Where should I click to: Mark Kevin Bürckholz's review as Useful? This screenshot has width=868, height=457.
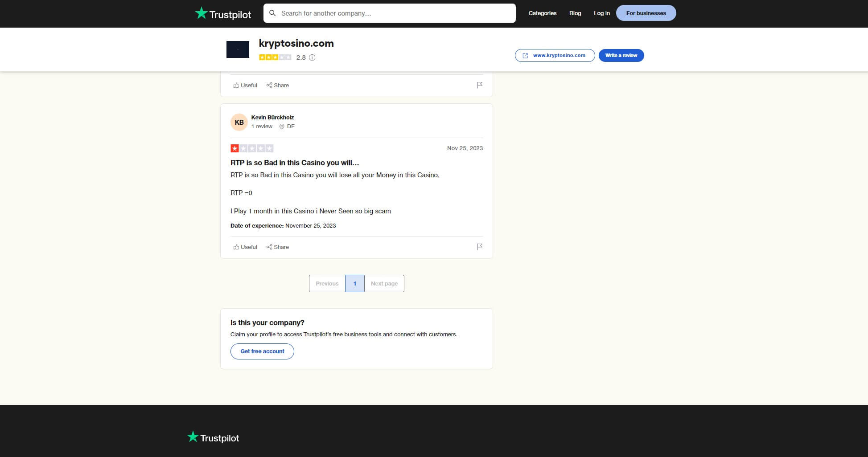tap(245, 247)
